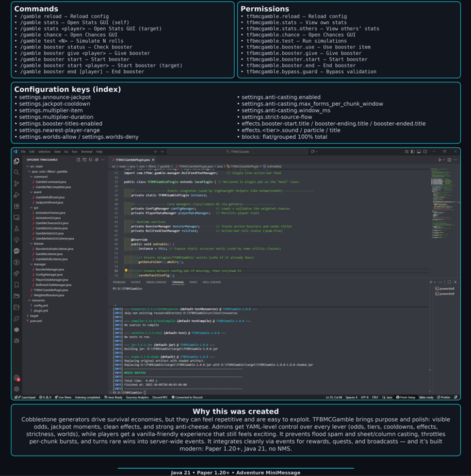Switch to the Problems panel tab
This screenshot has height=476, width=471.
[x=119, y=282]
